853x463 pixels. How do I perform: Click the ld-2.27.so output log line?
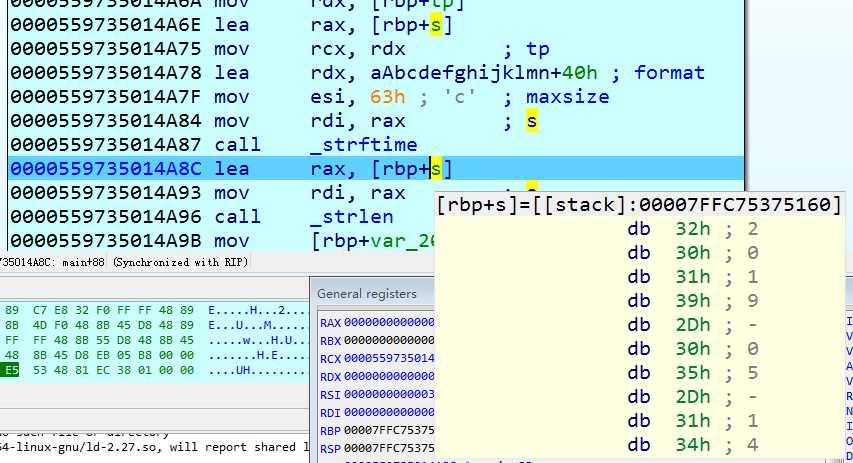154,448
